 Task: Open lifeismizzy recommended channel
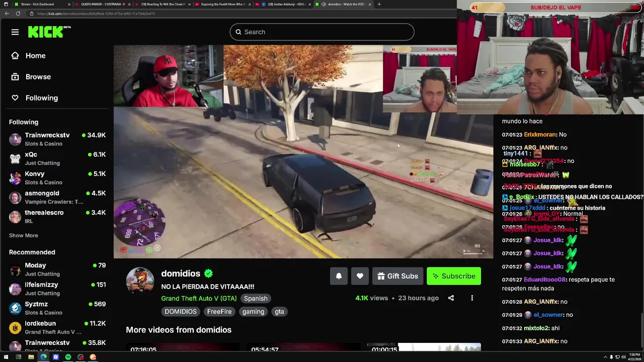pyautogui.click(x=57, y=289)
